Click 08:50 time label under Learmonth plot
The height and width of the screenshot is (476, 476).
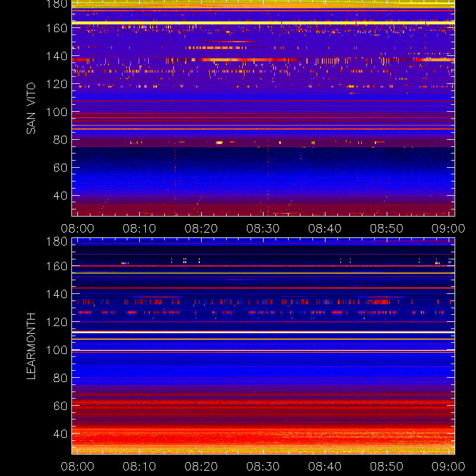[386, 466]
